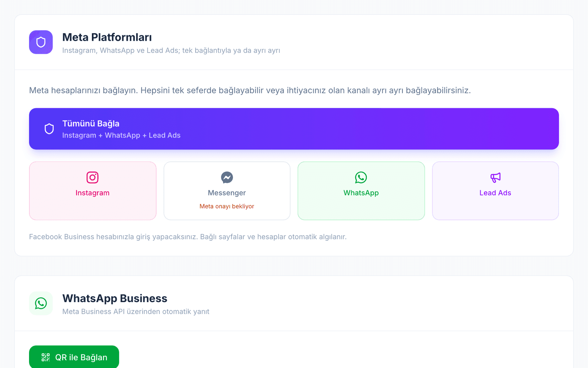The height and width of the screenshot is (368, 588).
Task: Select the Lead Ads card label
Action: 495,193
